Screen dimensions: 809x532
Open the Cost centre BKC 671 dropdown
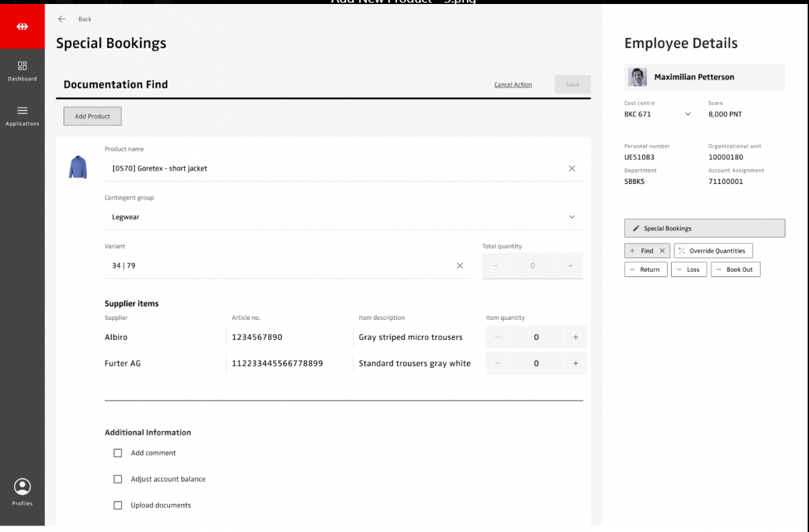tap(688, 114)
